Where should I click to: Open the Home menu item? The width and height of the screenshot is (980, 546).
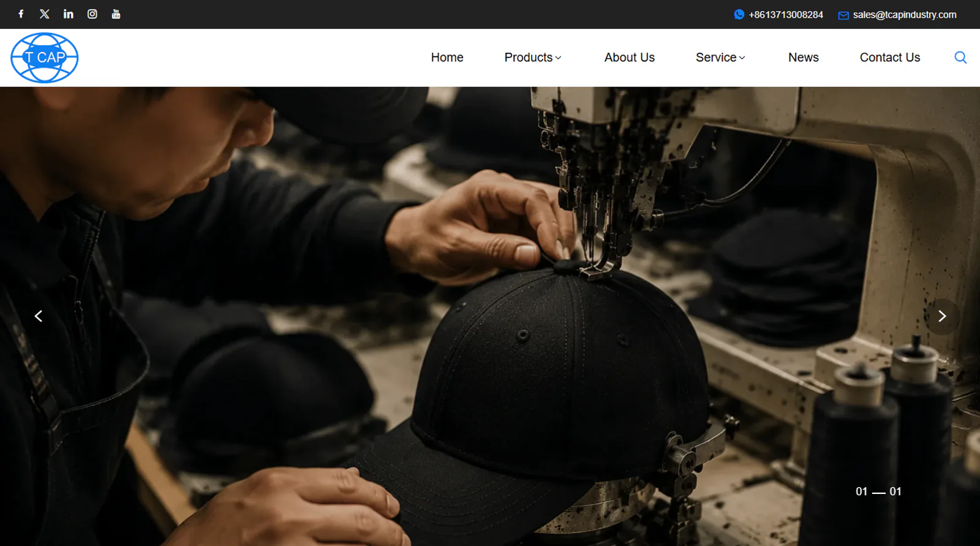(447, 58)
